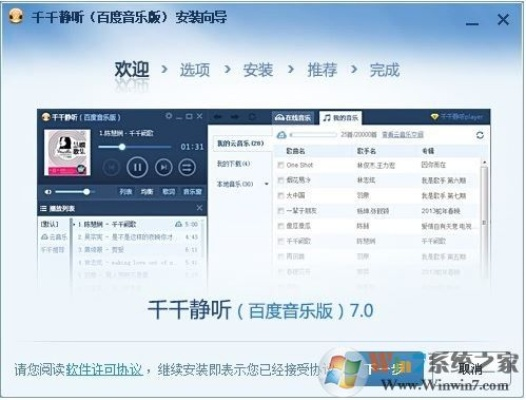Select the [默认] playlist in preview
Viewport: 526px width, 400px height.
click(x=50, y=224)
